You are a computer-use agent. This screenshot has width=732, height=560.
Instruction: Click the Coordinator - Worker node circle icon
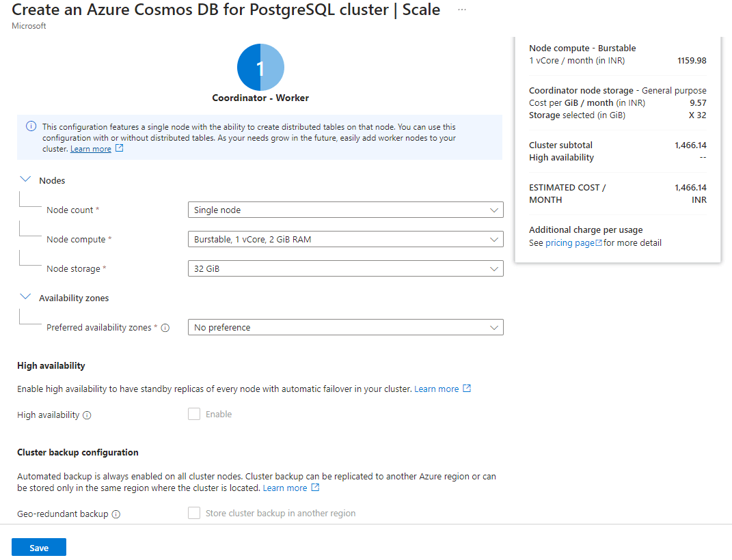coord(260,67)
